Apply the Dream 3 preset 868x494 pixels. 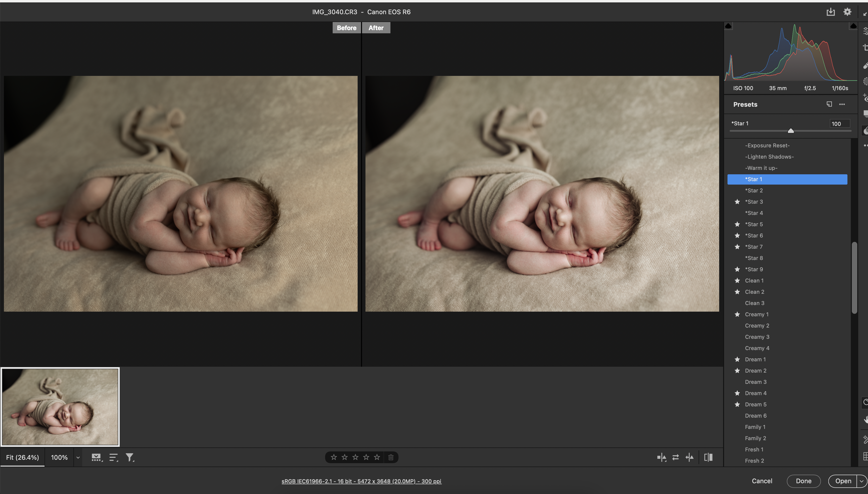coord(755,382)
